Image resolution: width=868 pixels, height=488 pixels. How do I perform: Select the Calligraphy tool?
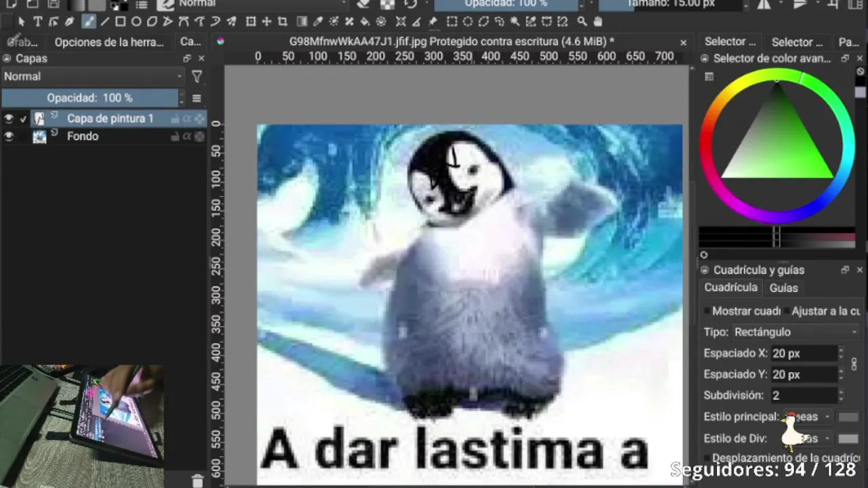[x=69, y=22]
